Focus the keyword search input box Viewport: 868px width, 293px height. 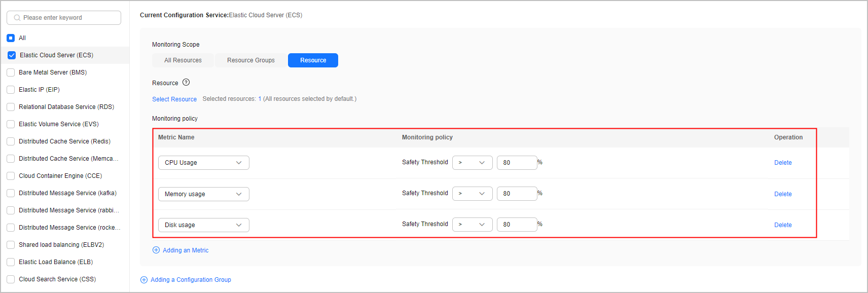[64, 18]
